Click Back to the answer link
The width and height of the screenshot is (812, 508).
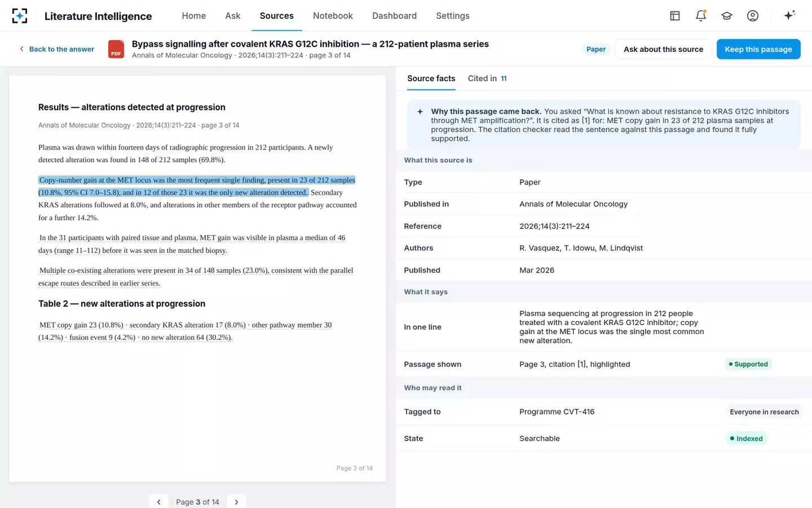pos(56,49)
